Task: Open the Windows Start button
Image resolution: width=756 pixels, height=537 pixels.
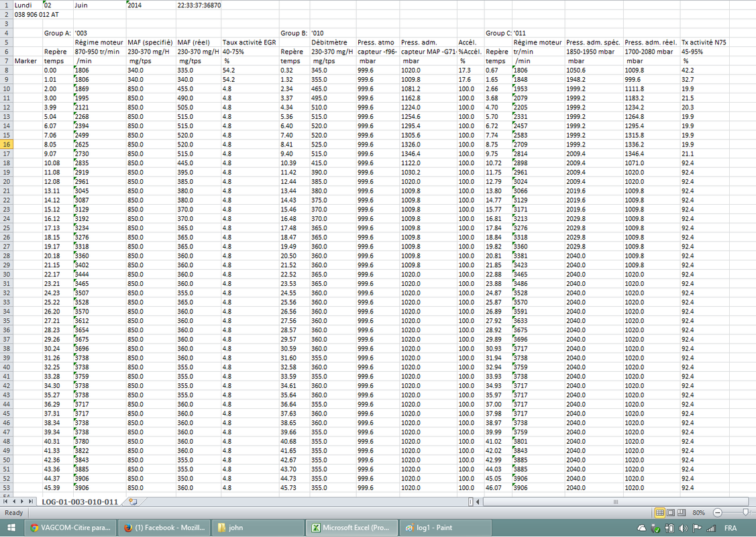Action: click(x=11, y=528)
